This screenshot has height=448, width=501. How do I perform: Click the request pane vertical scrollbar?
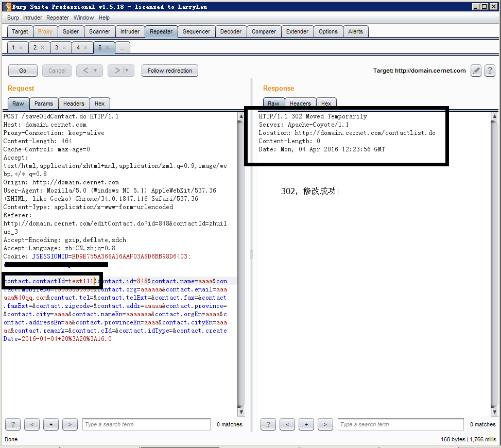[241, 264]
